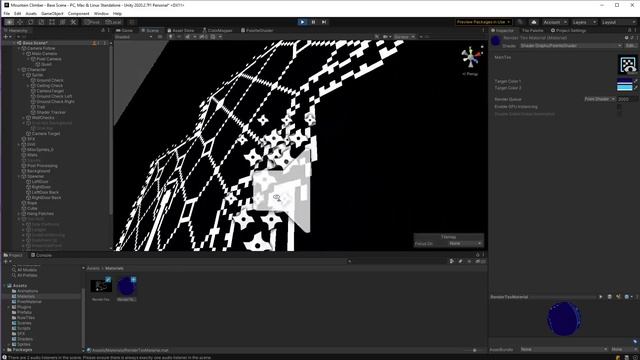
Task: Open the custom editor tools icon
Action: [x=73, y=22]
